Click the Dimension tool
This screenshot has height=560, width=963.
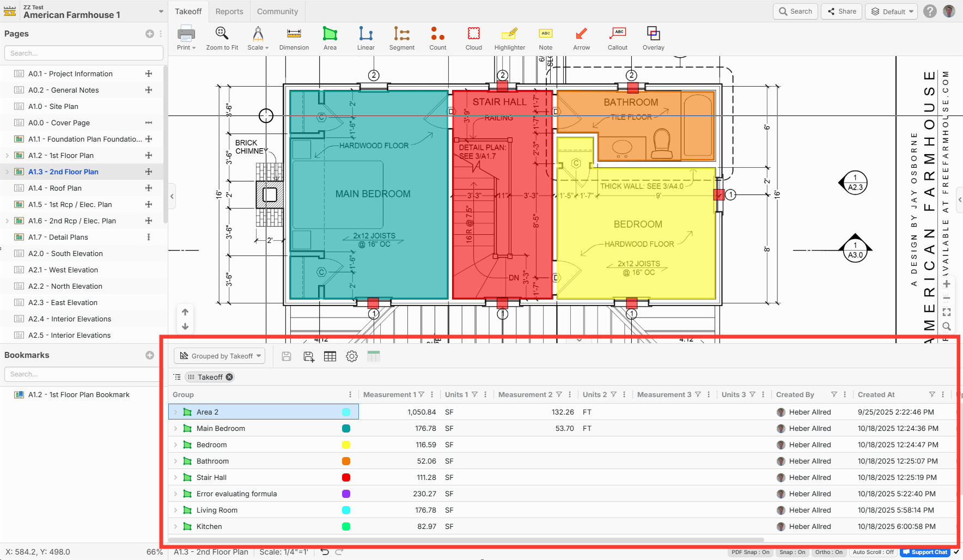[294, 38]
